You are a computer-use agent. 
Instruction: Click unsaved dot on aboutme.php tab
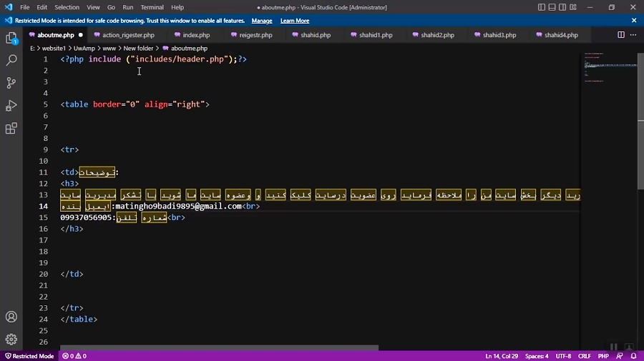coord(80,35)
